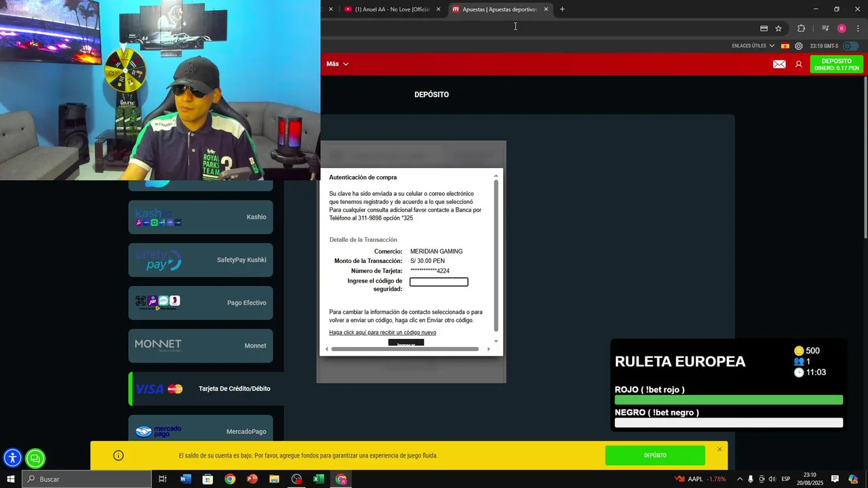Select SafetyPay Kushki payment method
Viewport: 868px width, 488px height.
click(201, 260)
